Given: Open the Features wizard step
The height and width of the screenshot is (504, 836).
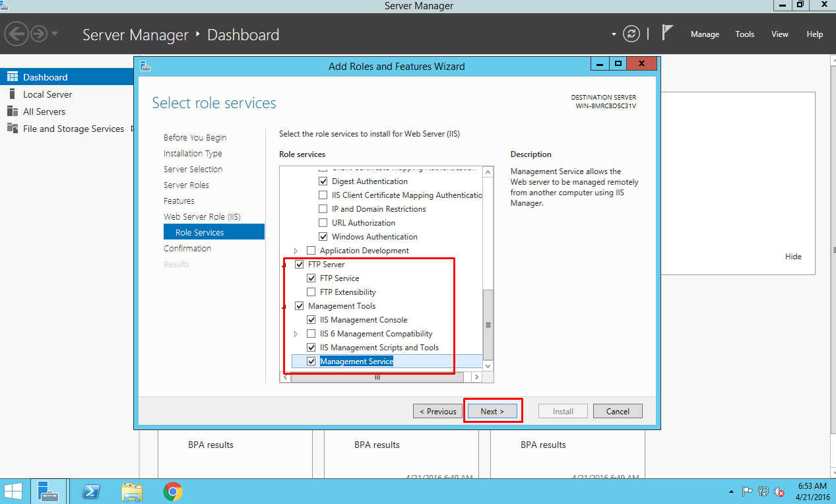Looking at the screenshot, I should (x=179, y=201).
